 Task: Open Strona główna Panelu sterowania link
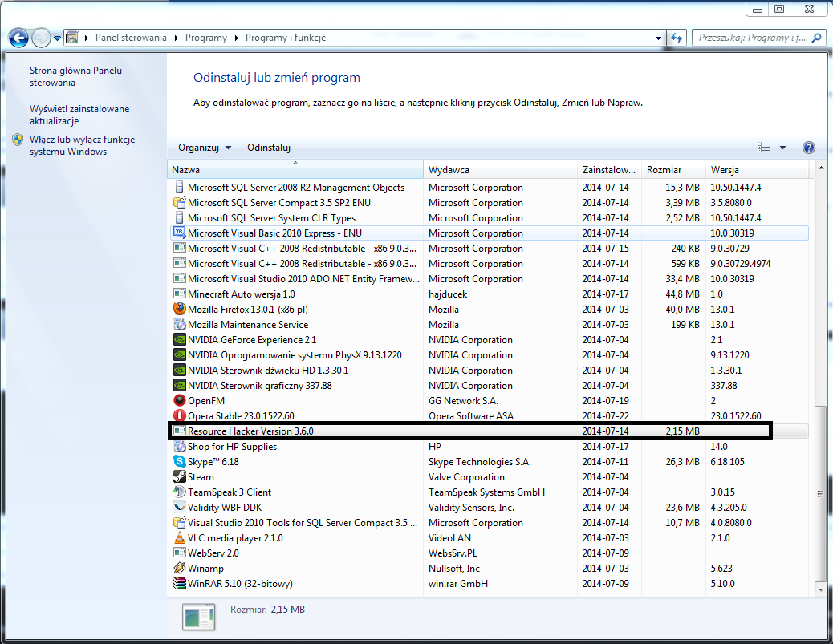75,76
